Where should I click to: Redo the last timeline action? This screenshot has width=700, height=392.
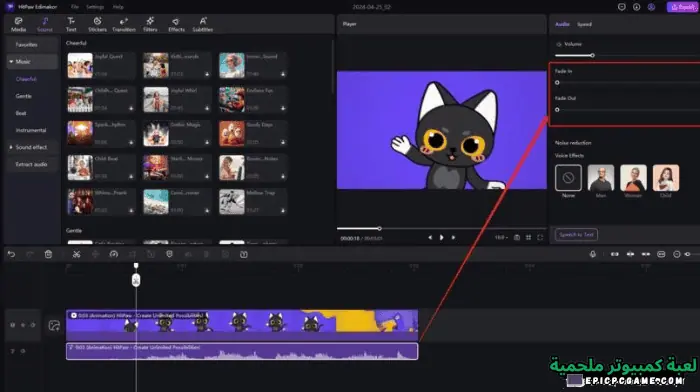click(x=30, y=254)
